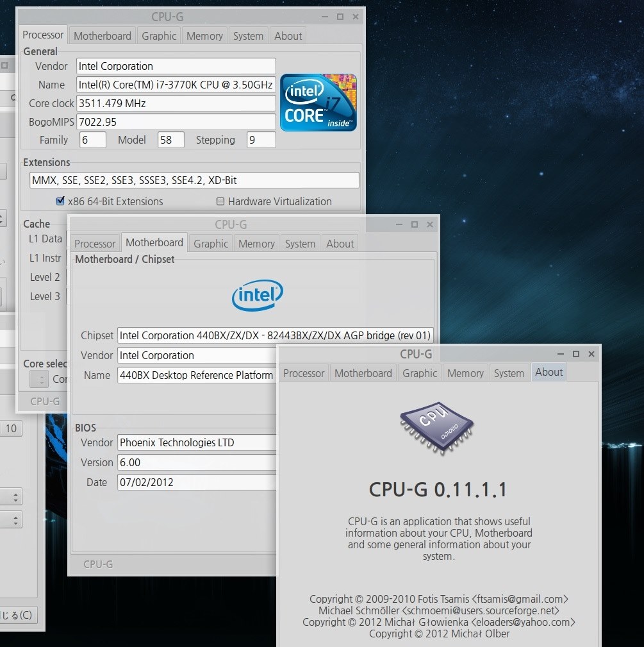Open the Graphic tab in the front About window
Image resolution: width=644 pixels, height=647 pixels.
pyautogui.click(x=420, y=373)
